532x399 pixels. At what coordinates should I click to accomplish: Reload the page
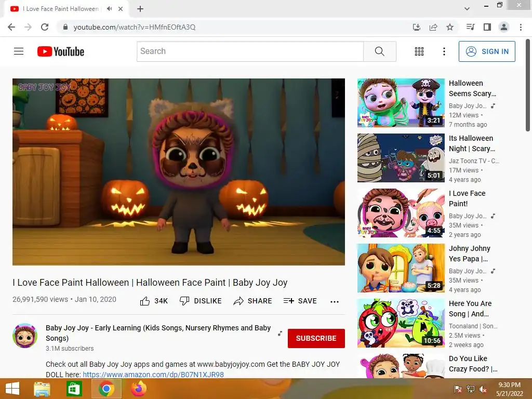pos(45,27)
